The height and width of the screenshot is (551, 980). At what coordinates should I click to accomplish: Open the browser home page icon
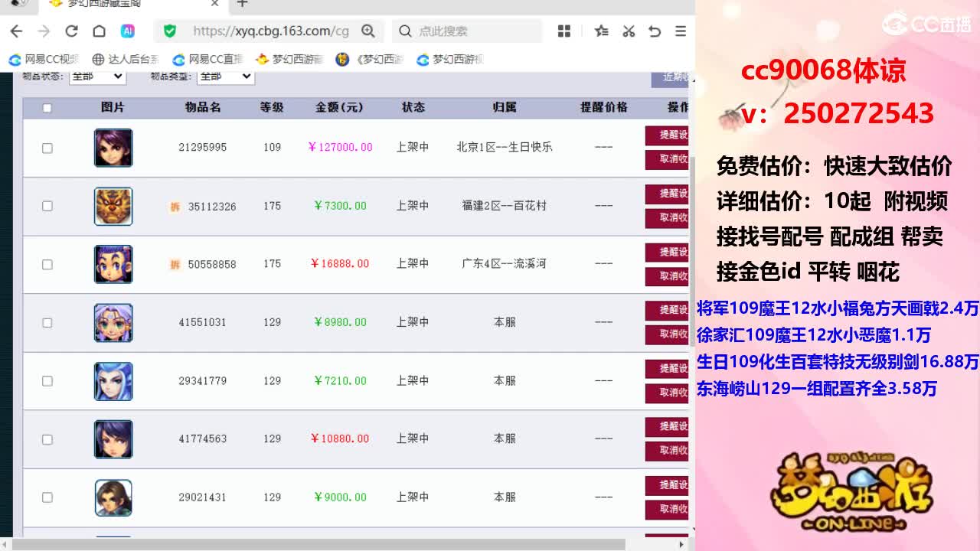(99, 31)
